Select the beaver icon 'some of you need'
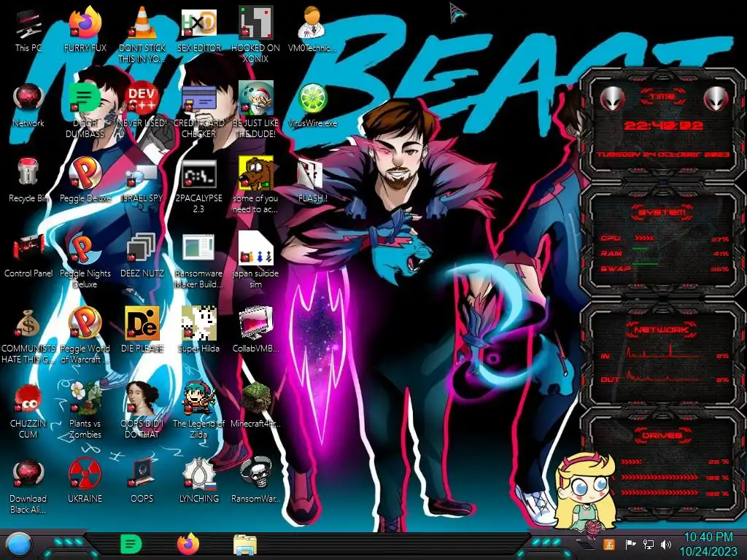 pyautogui.click(x=255, y=174)
